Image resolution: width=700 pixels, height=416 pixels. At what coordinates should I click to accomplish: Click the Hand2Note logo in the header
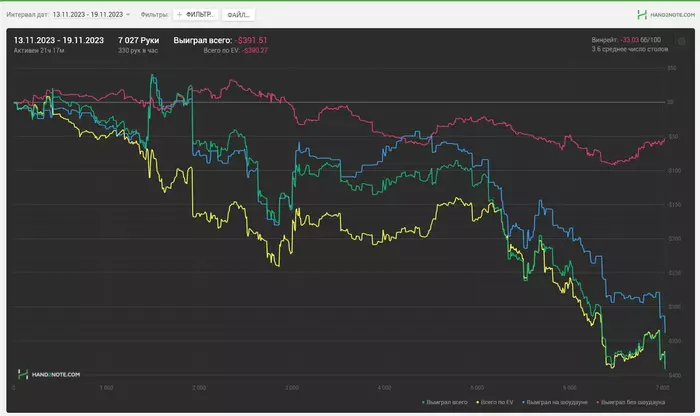[642, 15]
